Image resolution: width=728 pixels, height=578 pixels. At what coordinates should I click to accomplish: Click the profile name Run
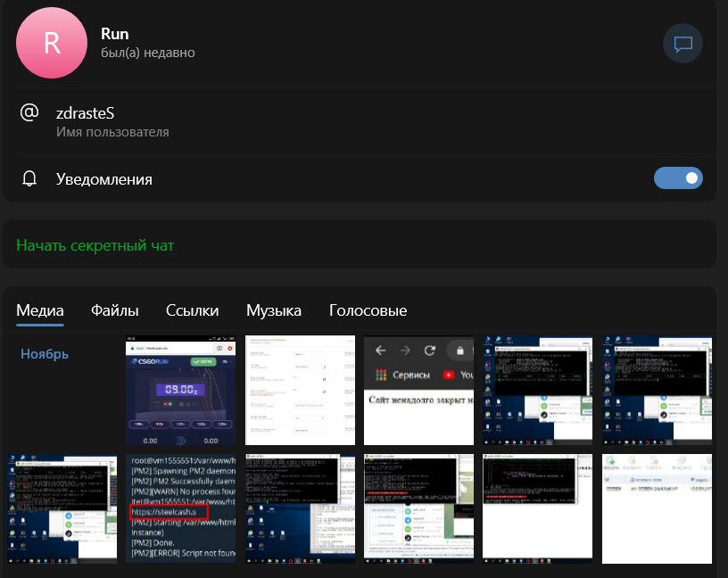pos(115,34)
